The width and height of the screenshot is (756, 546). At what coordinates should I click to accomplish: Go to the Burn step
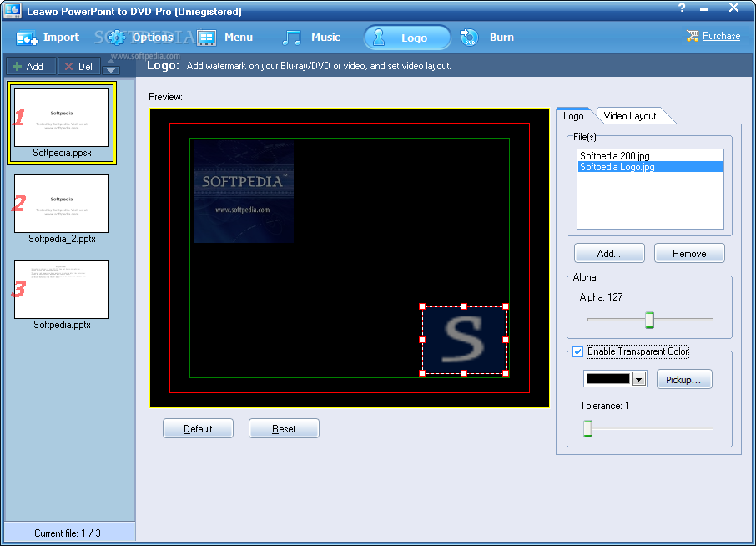(487, 38)
